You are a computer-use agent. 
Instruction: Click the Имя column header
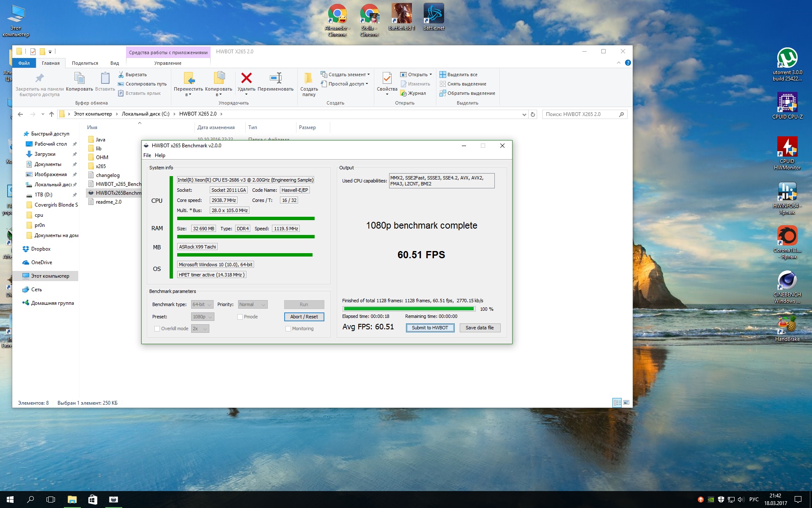coord(92,127)
